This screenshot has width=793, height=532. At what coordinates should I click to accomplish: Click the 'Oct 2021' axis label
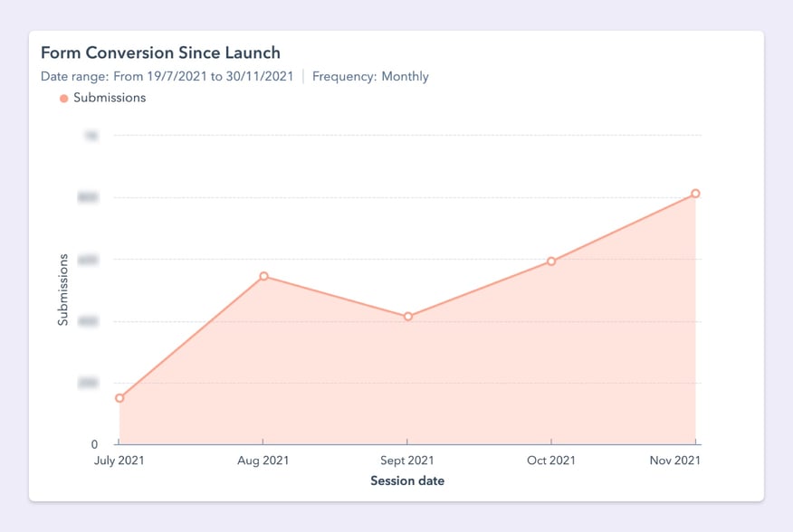(551, 461)
